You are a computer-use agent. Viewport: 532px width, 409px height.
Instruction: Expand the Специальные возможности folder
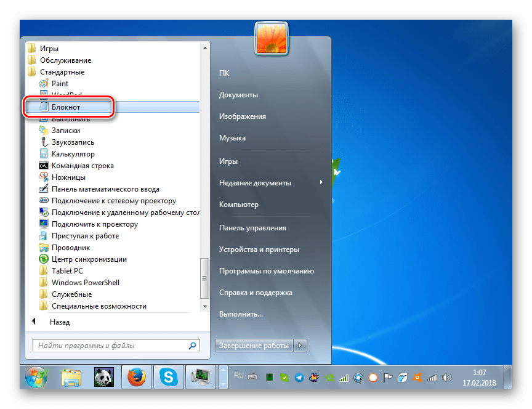click(x=92, y=306)
